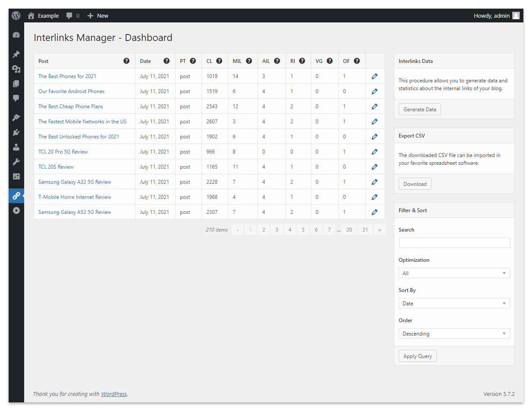Screen dimensions: 532x411
Task: Open the Example site menu
Action: [x=43, y=16]
